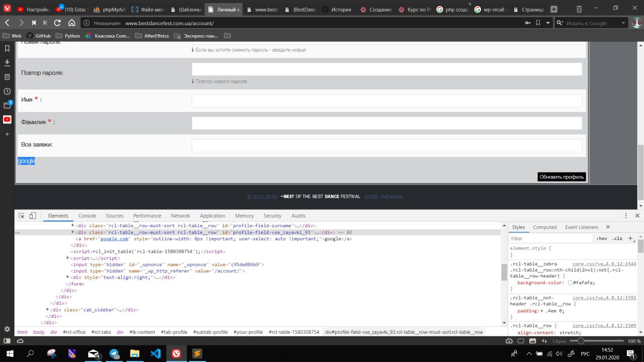The width and height of the screenshot is (644, 362).
Task: Open the Window panel with badge
Action: coord(7,106)
